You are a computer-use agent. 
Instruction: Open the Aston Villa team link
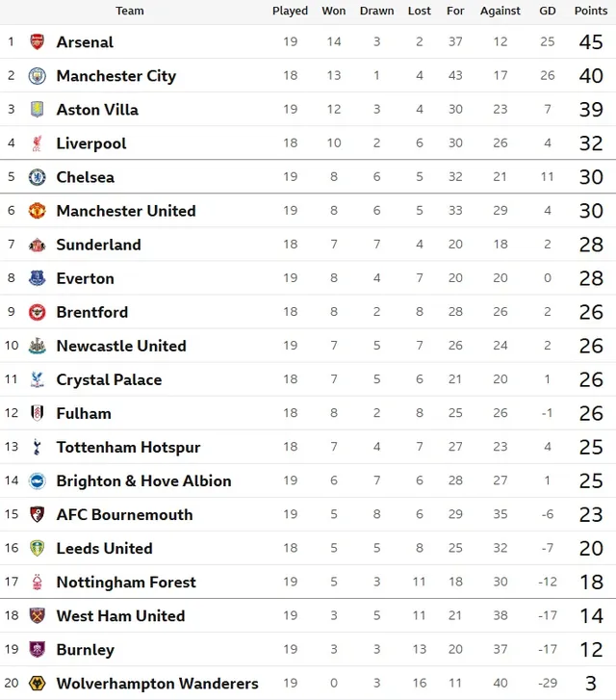tap(97, 110)
